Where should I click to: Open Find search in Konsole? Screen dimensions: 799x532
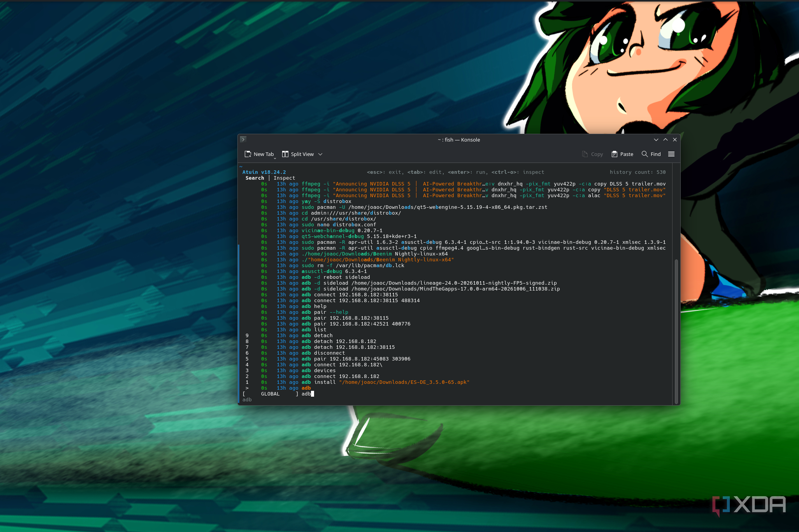click(651, 154)
